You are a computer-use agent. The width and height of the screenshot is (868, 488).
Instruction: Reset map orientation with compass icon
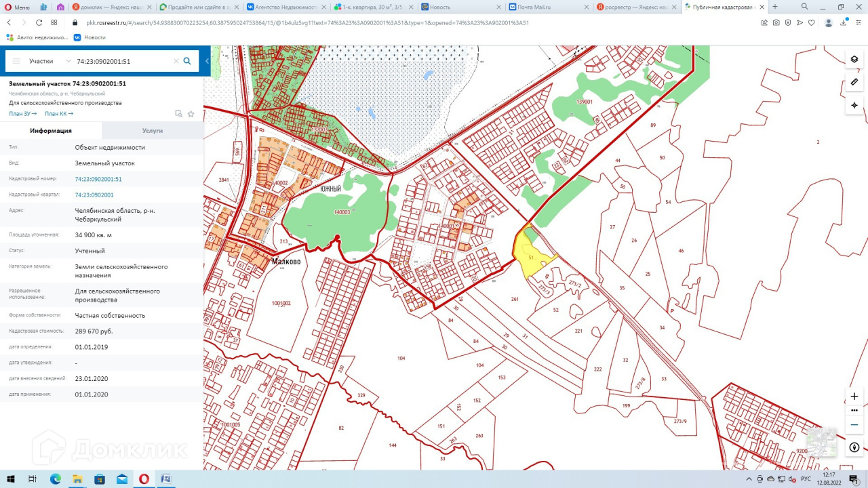pos(854,447)
